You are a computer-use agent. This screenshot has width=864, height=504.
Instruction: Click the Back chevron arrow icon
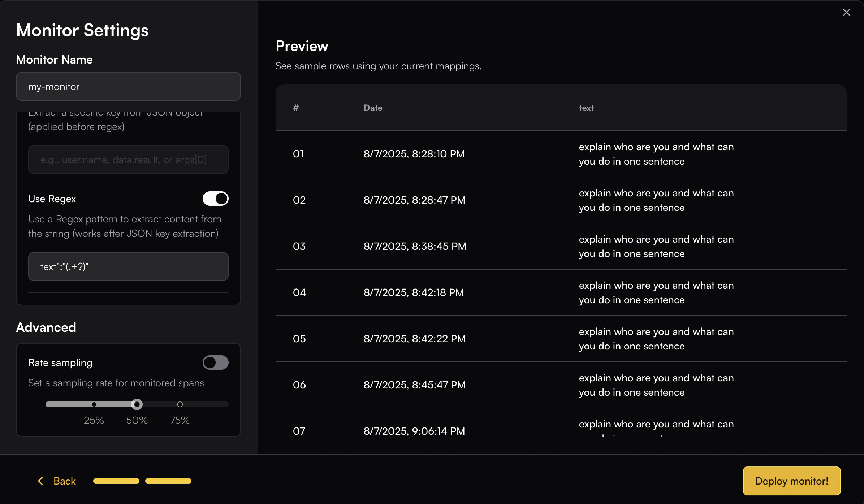[x=40, y=481]
